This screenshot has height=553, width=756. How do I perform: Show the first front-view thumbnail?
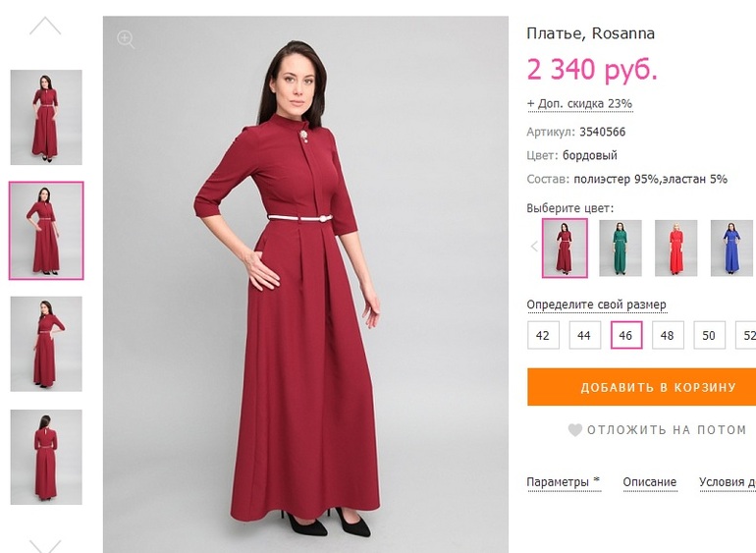point(46,117)
